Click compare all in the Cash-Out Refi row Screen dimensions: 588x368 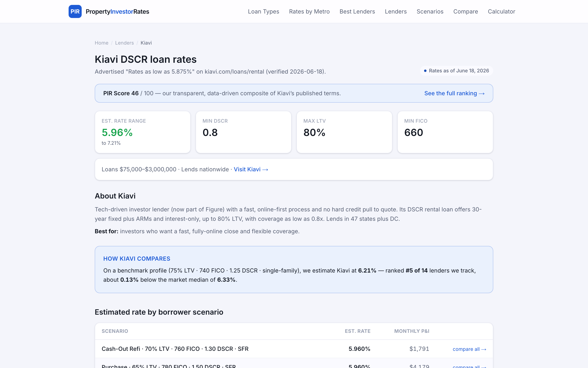(x=469, y=349)
